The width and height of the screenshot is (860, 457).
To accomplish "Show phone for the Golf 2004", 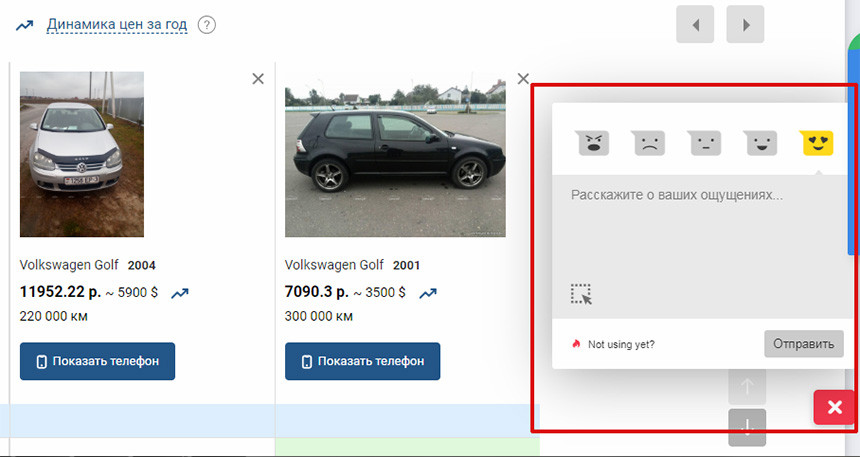I will [98, 362].
